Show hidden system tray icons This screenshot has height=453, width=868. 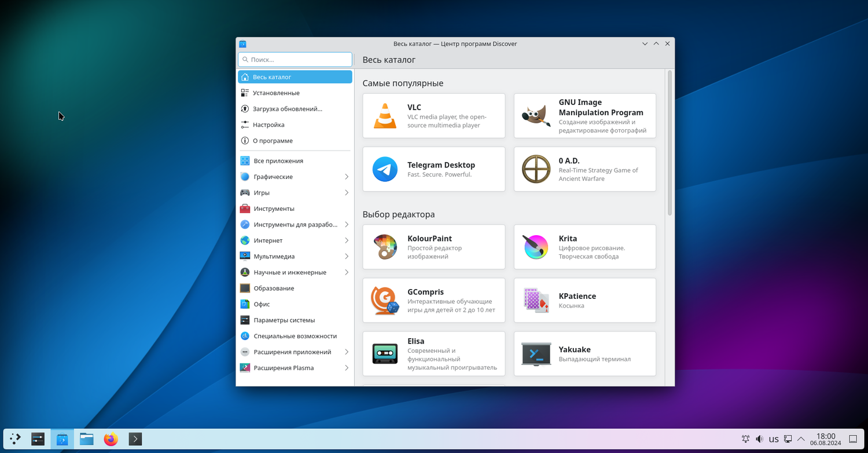[801, 439]
